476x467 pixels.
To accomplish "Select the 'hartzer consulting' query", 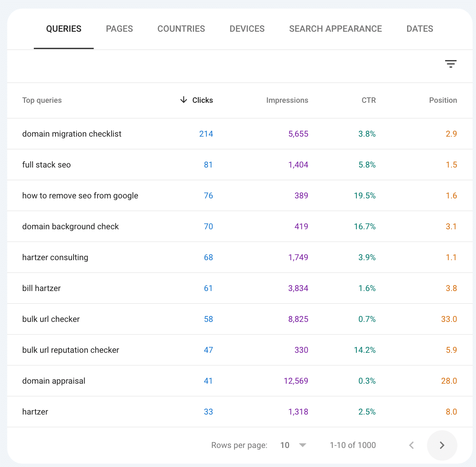I will [x=55, y=257].
